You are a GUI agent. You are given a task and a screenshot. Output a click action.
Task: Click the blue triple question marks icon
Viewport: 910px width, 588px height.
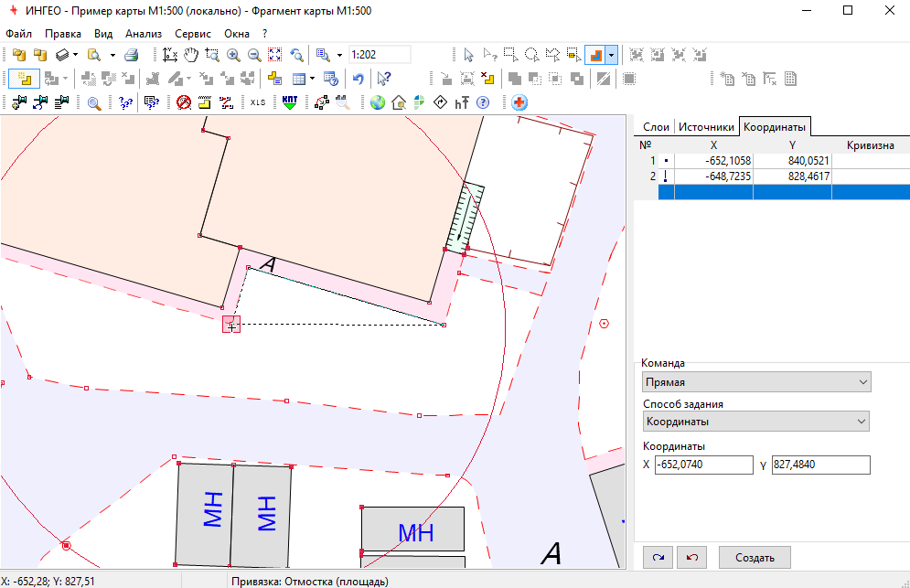tap(125, 102)
